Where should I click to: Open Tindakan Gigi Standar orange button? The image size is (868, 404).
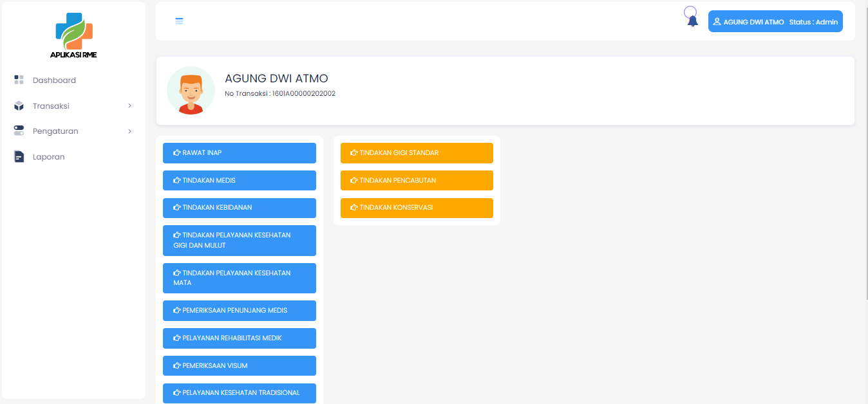pyautogui.click(x=417, y=153)
